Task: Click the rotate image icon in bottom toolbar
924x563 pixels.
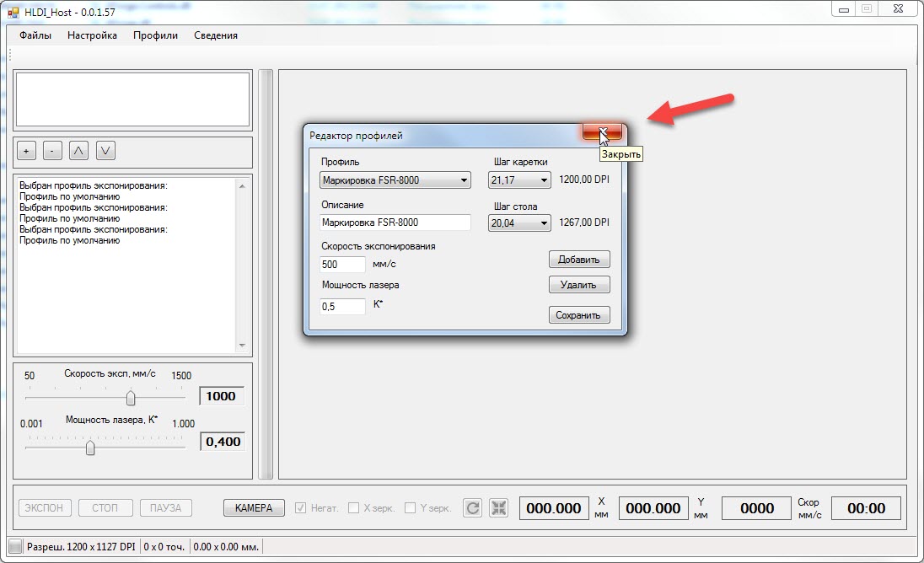Action: (x=473, y=507)
